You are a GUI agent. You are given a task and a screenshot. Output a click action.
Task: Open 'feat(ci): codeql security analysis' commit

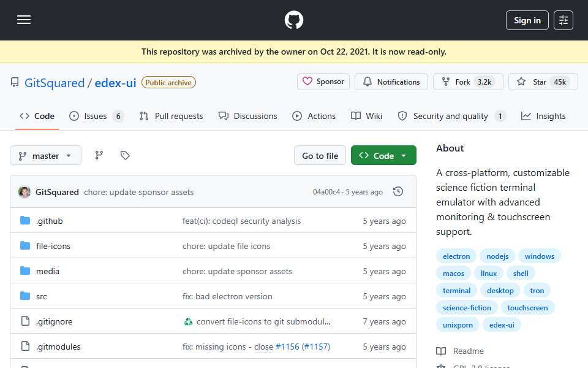pyautogui.click(x=241, y=221)
